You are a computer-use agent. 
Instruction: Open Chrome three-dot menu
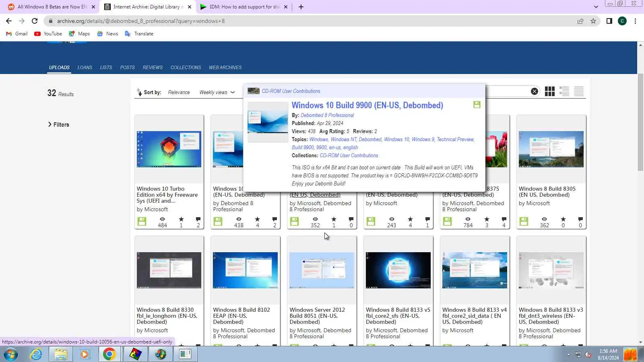pos(636,21)
